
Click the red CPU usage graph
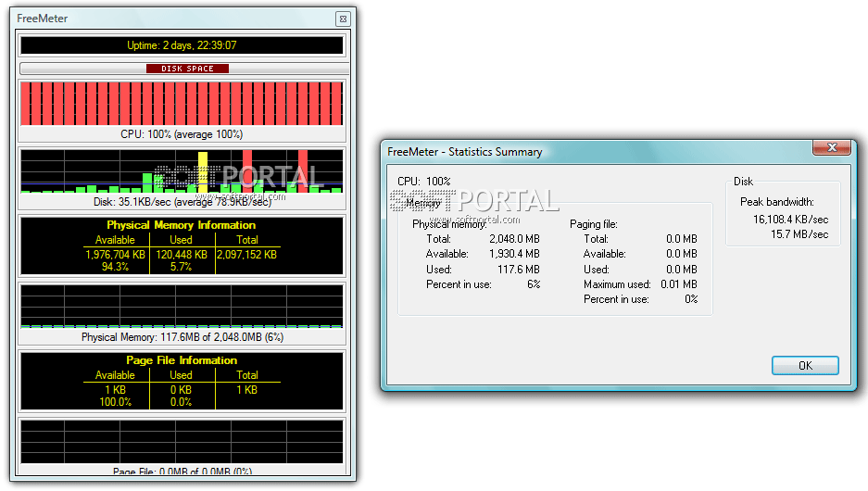point(182,104)
